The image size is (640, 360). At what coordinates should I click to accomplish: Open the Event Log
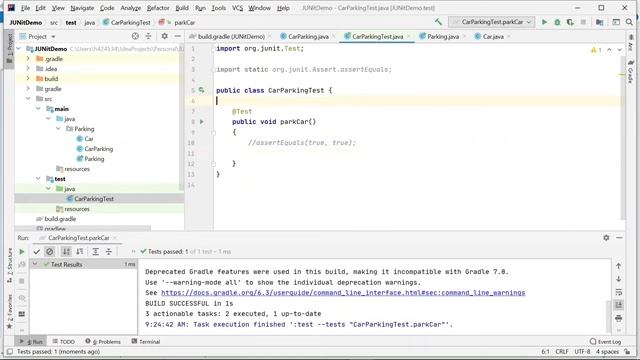point(606,341)
